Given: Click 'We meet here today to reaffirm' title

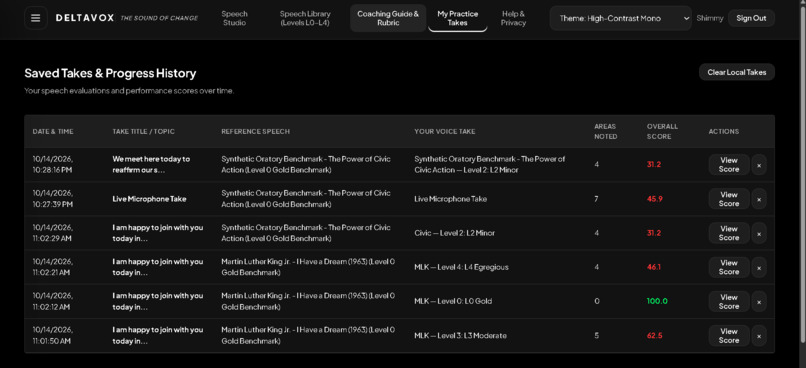Looking at the screenshot, I should [151, 164].
